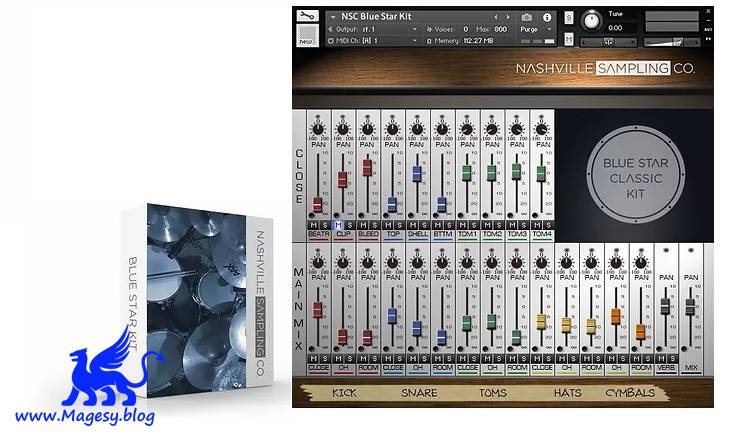Unmute the CLIP close channel
The height and width of the screenshot is (432, 741).
click(x=338, y=225)
